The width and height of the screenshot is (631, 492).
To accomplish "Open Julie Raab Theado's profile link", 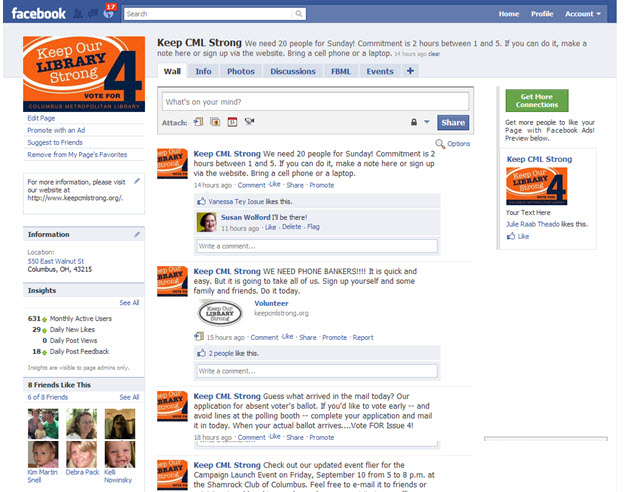I will coord(533,224).
